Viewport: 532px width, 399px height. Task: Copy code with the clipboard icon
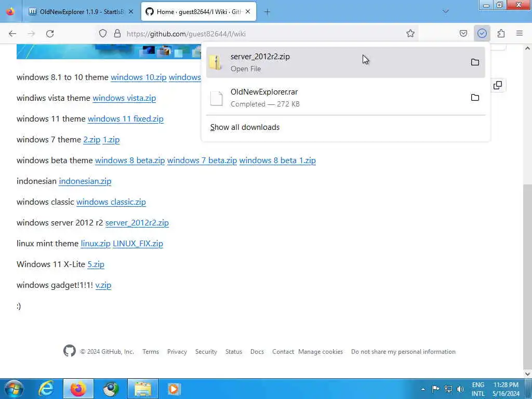tap(497, 85)
